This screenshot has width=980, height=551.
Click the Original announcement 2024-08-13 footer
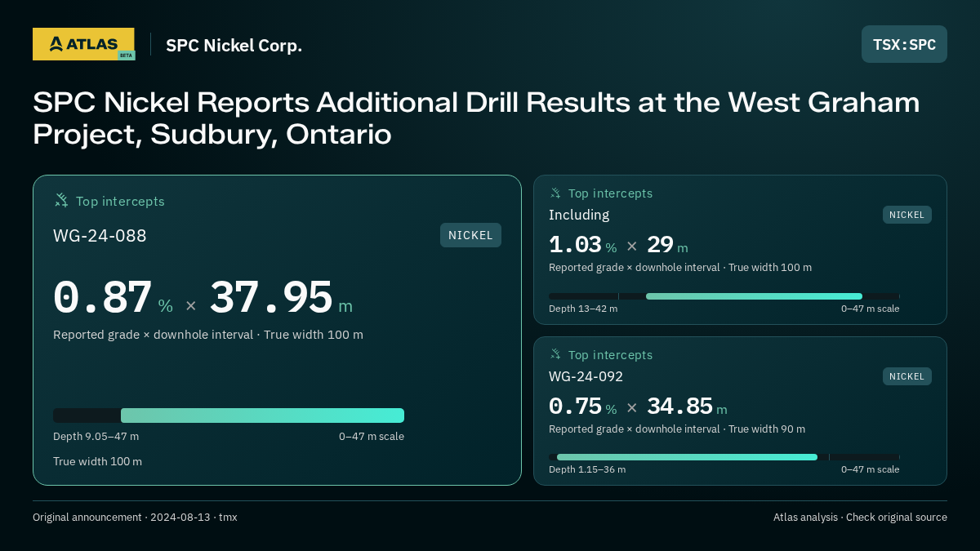(x=135, y=518)
